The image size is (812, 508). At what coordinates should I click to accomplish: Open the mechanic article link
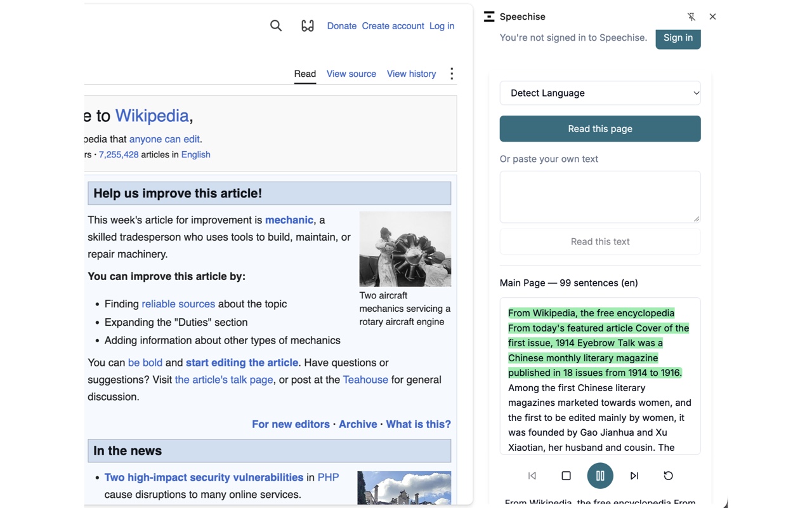[289, 220]
